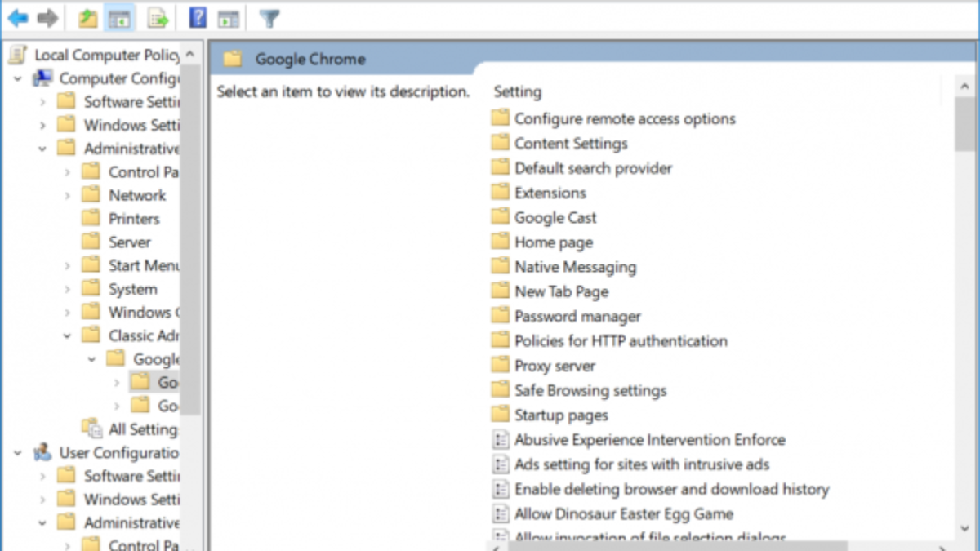Toggle the Show/Hide Action Pane icon
The height and width of the screenshot is (551, 980).
click(229, 18)
